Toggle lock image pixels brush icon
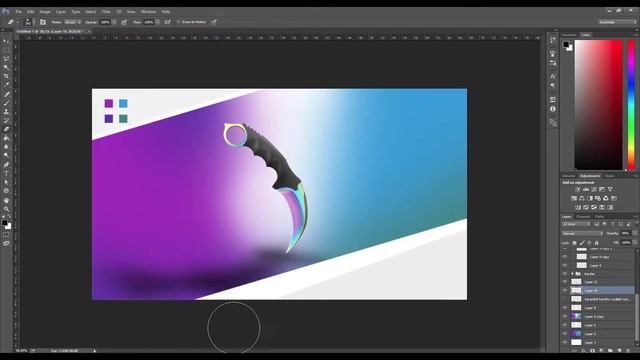The height and width of the screenshot is (360, 640). (x=582, y=243)
